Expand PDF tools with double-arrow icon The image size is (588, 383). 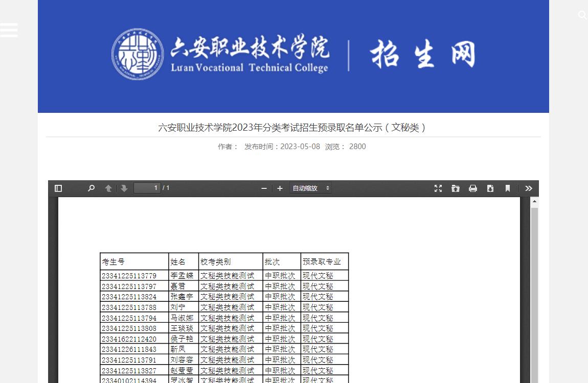tap(528, 188)
